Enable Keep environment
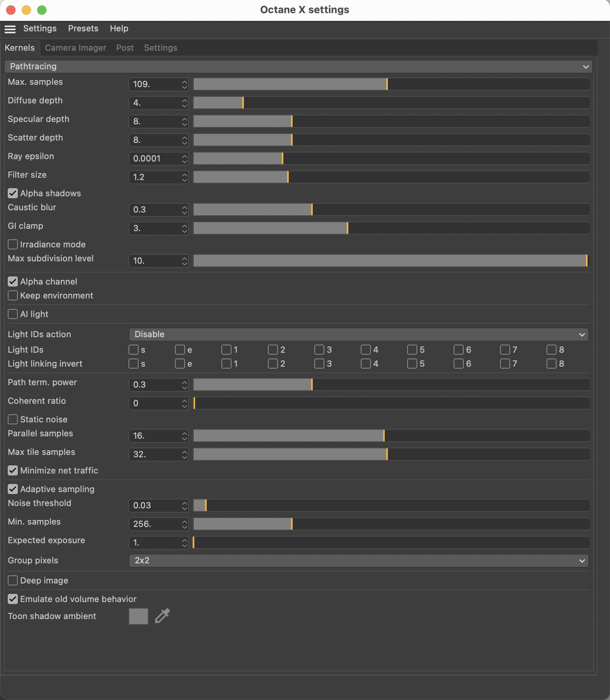The height and width of the screenshot is (700, 610). coord(13,295)
